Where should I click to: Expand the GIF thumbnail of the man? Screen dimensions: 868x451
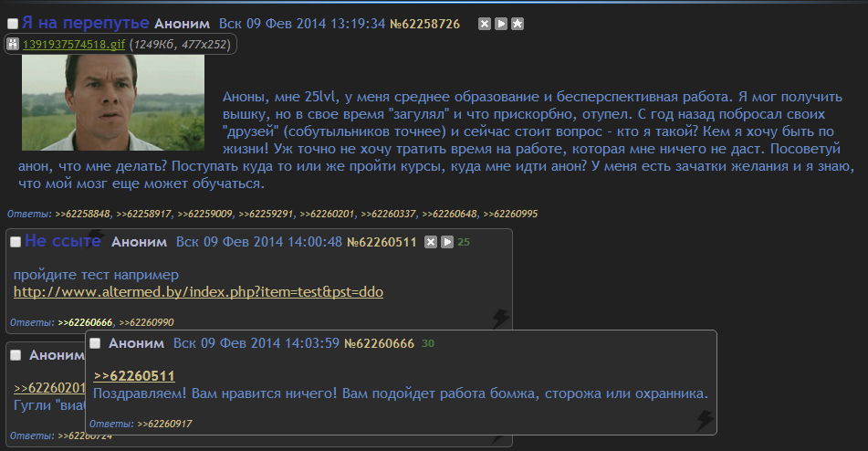pos(113,102)
